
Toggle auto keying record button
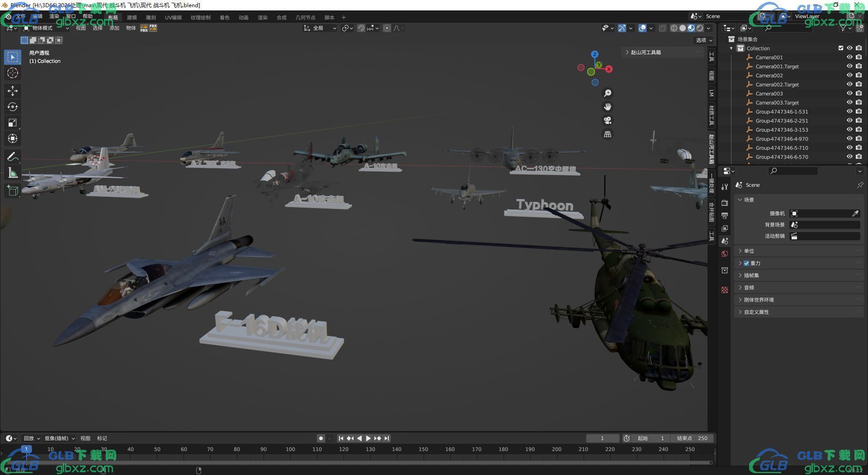(x=321, y=438)
